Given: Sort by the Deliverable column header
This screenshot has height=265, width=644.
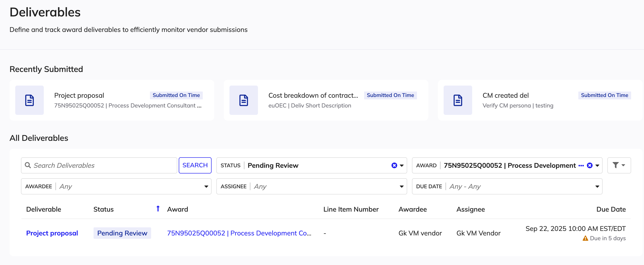Looking at the screenshot, I should click(x=44, y=209).
